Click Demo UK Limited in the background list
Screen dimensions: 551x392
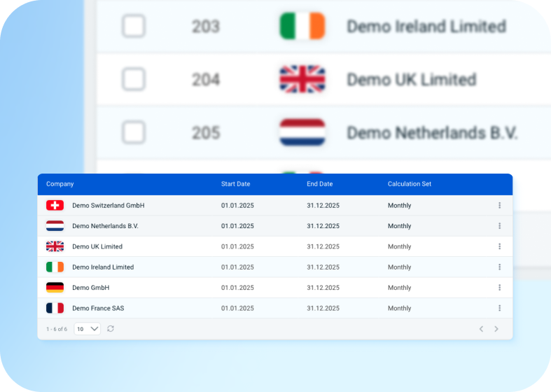(x=412, y=80)
